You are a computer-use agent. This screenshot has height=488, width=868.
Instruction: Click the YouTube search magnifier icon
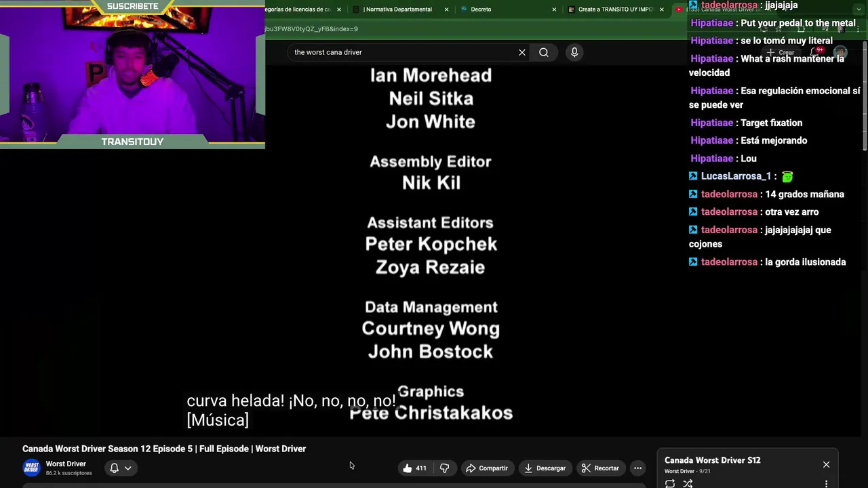tap(544, 52)
